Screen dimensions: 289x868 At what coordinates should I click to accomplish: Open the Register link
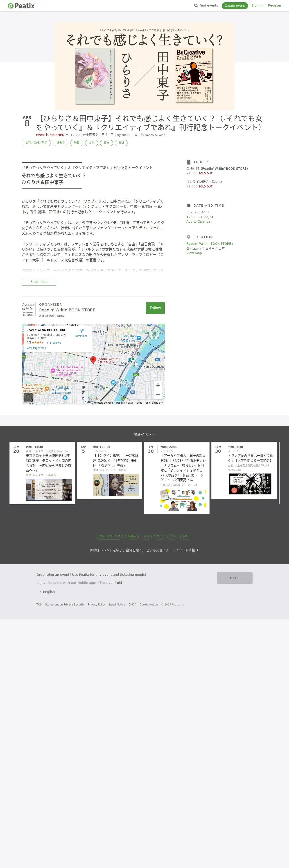pos(275,6)
